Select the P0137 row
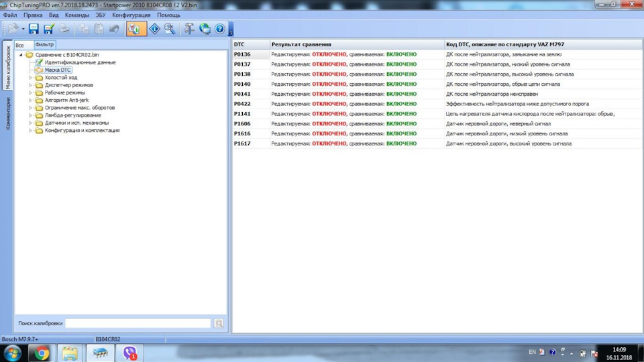This screenshot has width=644, height=362. click(x=437, y=64)
